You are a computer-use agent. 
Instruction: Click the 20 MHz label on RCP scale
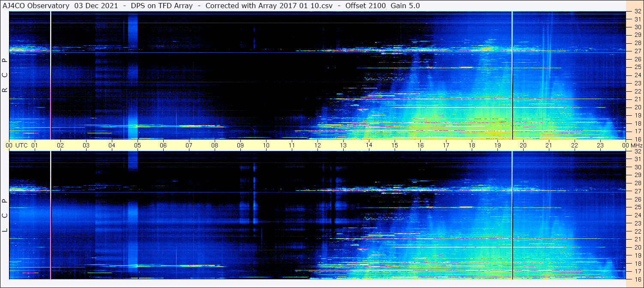[x=638, y=107]
